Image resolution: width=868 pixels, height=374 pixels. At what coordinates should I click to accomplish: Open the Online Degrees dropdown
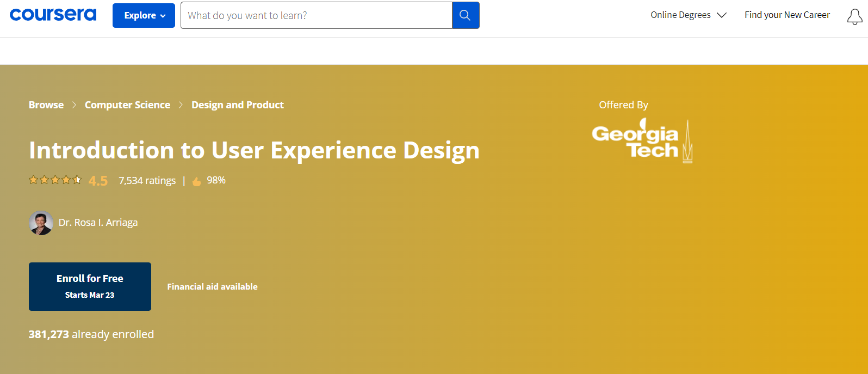point(680,15)
